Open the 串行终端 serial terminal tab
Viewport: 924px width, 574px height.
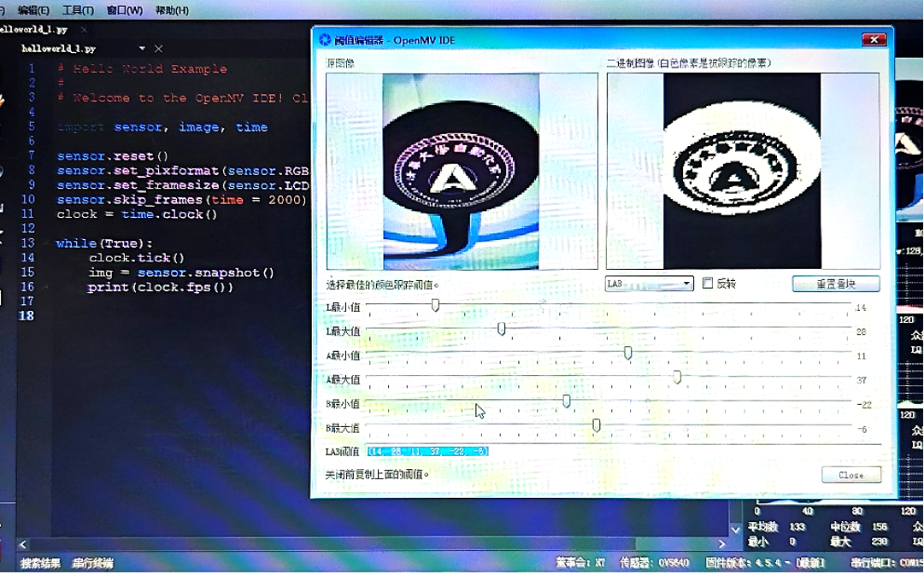pyautogui.click(x=92, y=563)
